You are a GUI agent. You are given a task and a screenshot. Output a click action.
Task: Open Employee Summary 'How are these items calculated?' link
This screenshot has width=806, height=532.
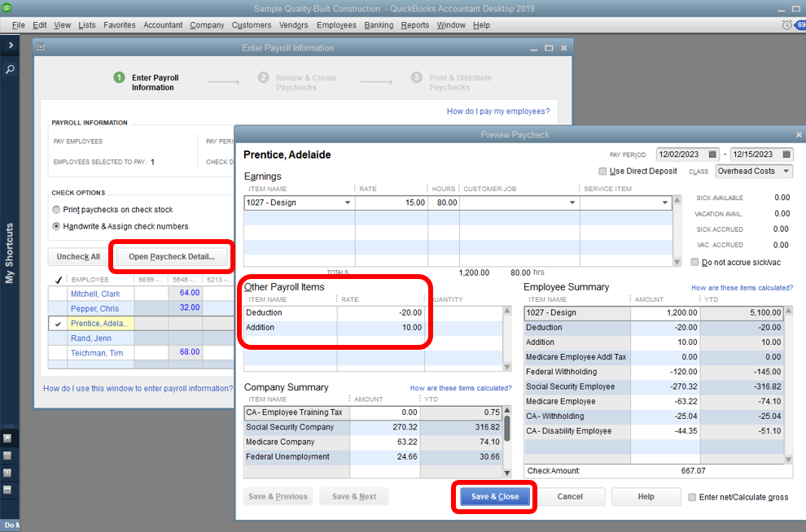click(x=742, y=288)
